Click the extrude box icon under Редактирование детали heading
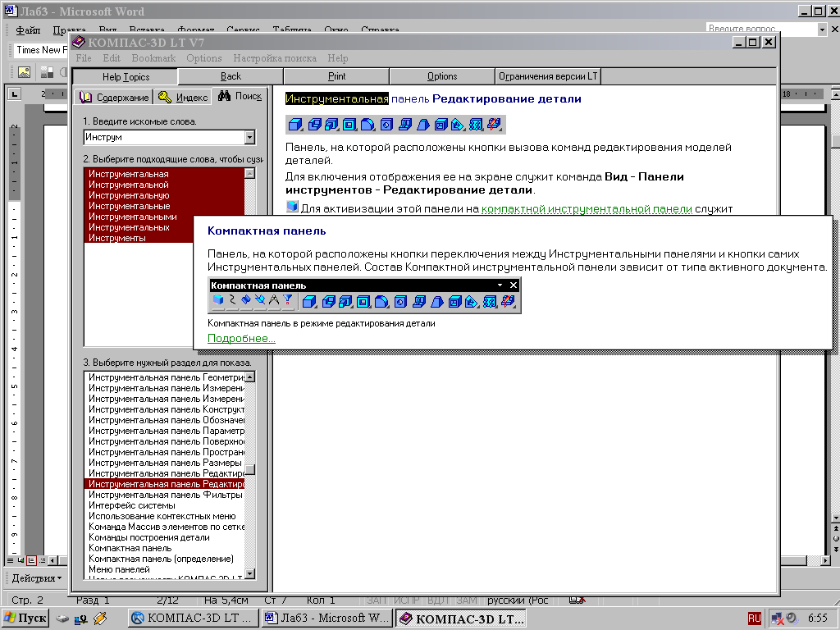Screen dimensions: 840x630 295,125
